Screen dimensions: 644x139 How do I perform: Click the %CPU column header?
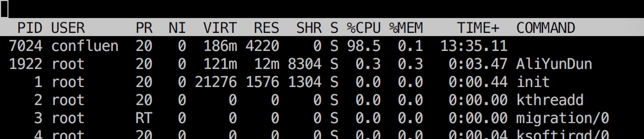pyautogui.click(x=364, y=28)
